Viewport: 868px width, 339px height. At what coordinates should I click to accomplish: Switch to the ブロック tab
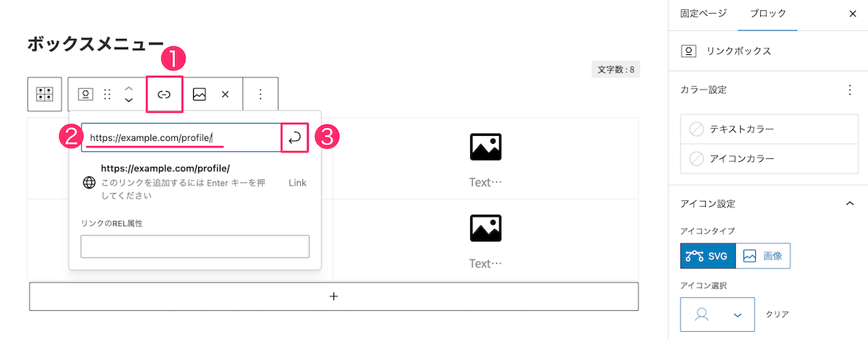767,13
